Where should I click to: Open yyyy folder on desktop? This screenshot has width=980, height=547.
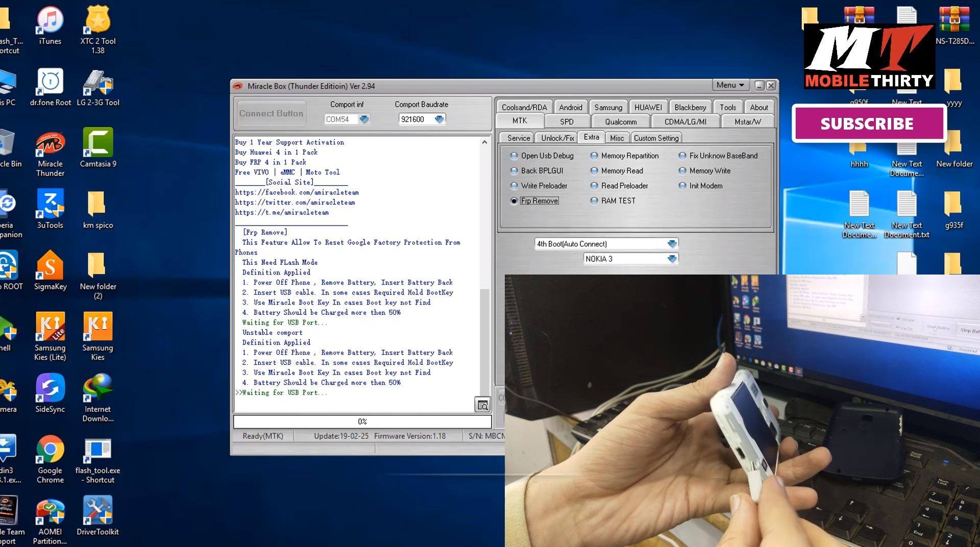pos(954,88)
